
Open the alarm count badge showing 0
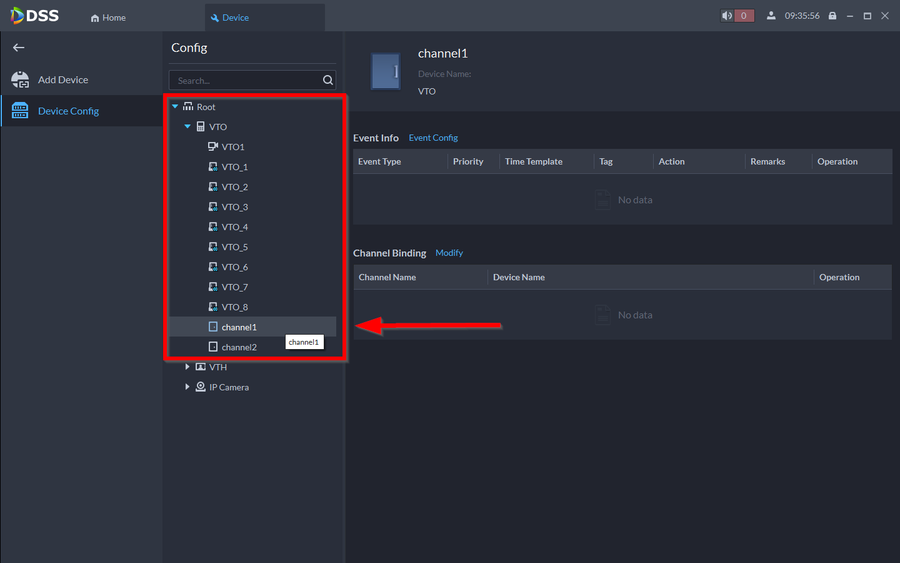click(744, 15)
